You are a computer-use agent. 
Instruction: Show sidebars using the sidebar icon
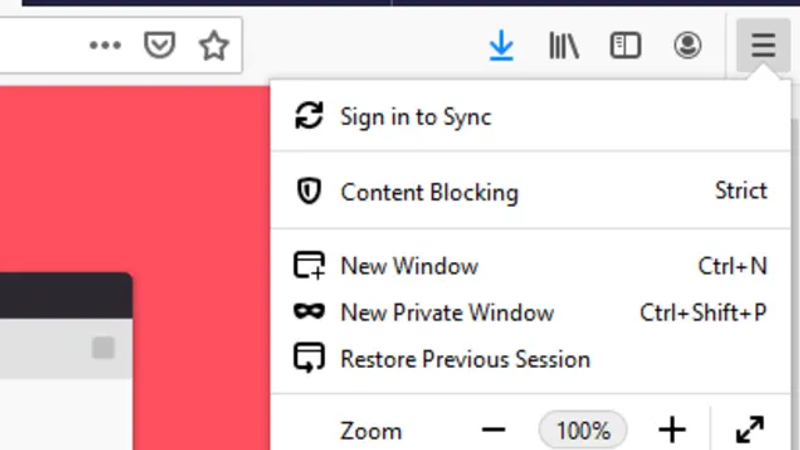tap(625, 46)
